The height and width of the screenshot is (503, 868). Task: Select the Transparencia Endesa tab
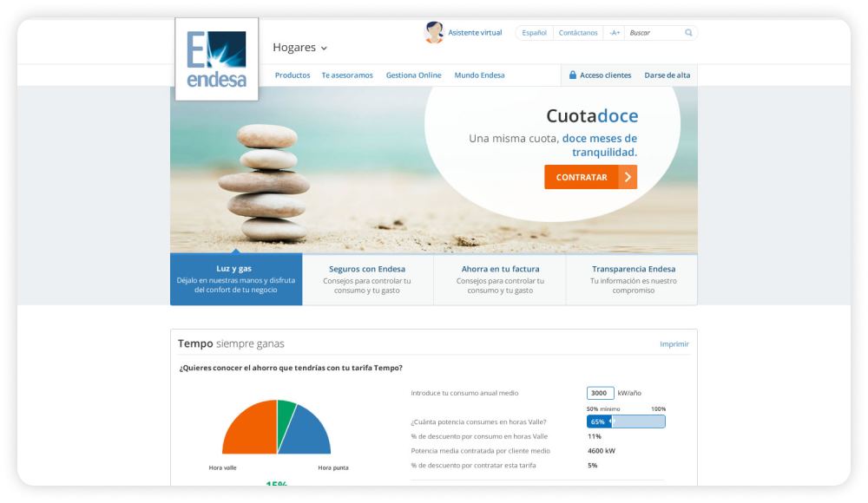point(632,279)
